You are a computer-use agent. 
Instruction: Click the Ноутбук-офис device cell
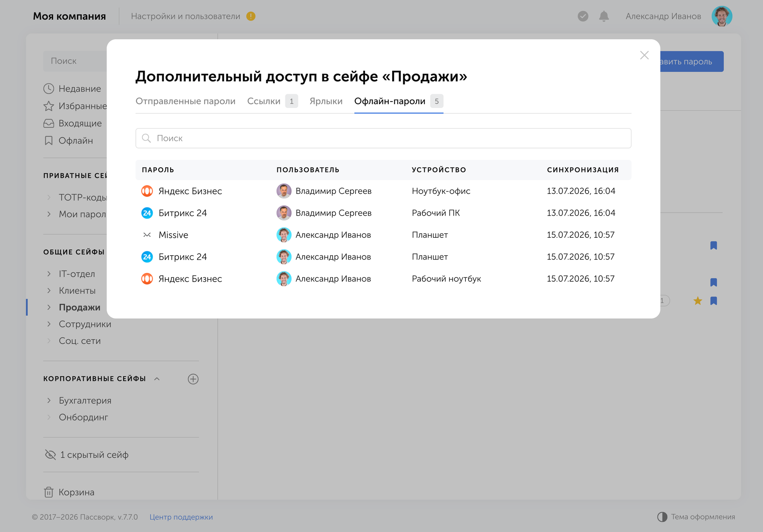click(x=441, y=191)
